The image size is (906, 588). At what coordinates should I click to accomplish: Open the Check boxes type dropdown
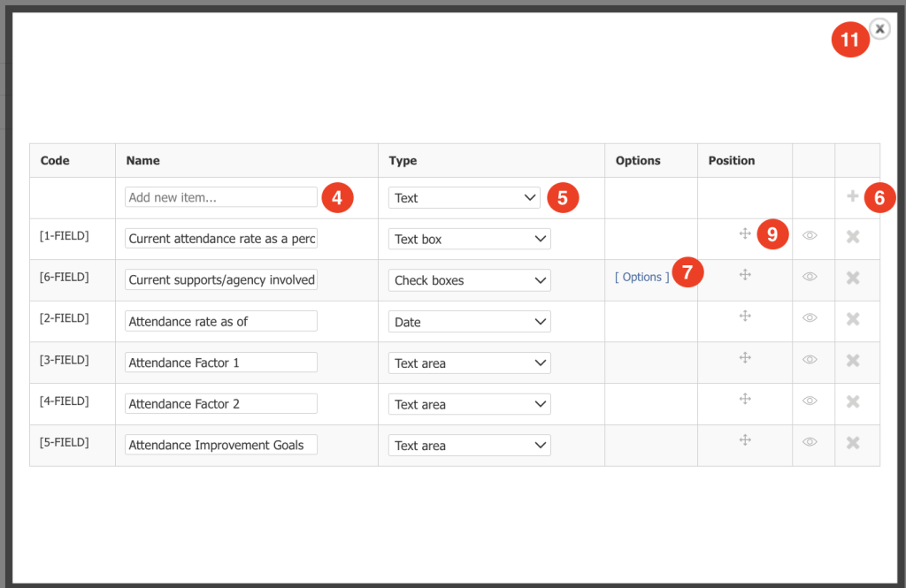pos(470,280)
